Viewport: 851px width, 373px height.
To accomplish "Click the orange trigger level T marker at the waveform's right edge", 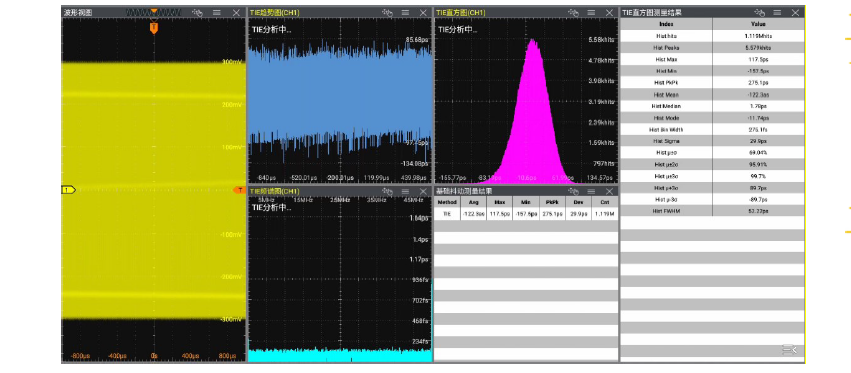I will click(x=239, y=189).
